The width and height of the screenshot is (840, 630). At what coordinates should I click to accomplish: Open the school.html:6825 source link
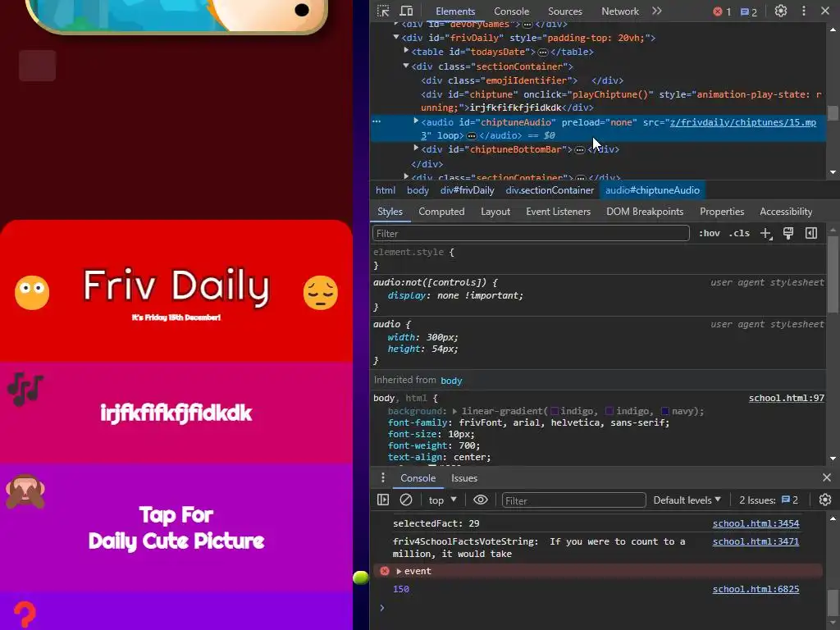point(756,589)
